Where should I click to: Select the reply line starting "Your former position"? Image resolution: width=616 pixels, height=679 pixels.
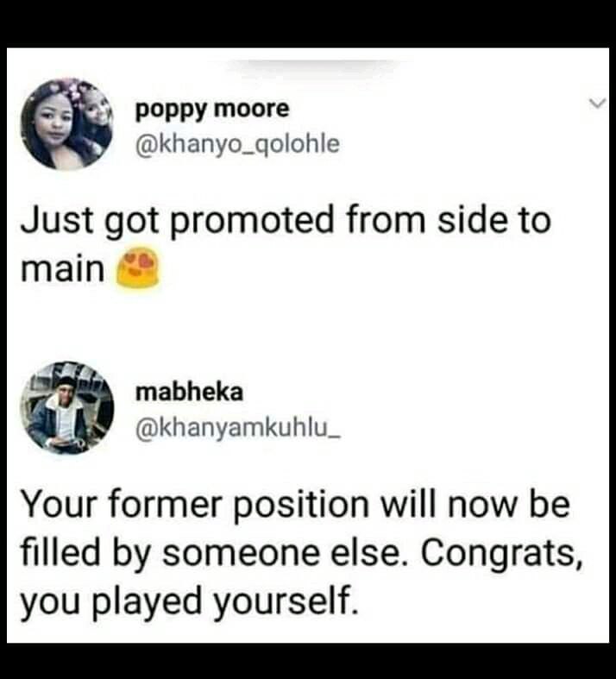tap(295, 504)
